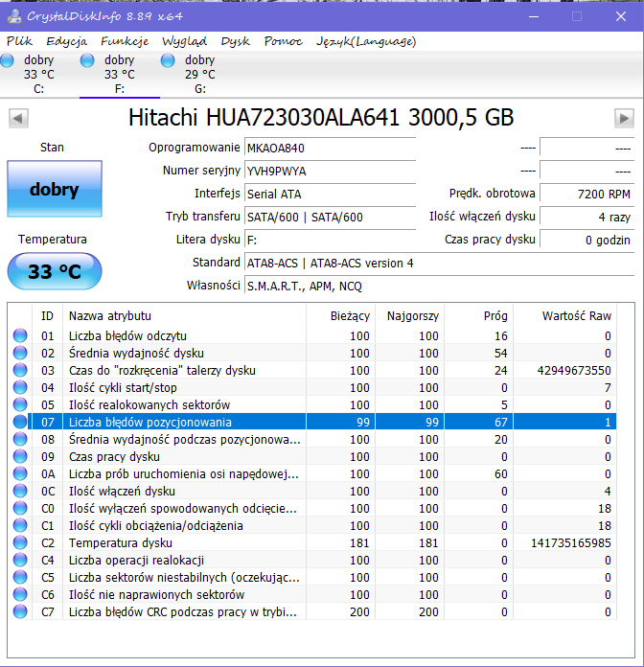
Task: Click status orb for attribute 02
Action: 20,353
